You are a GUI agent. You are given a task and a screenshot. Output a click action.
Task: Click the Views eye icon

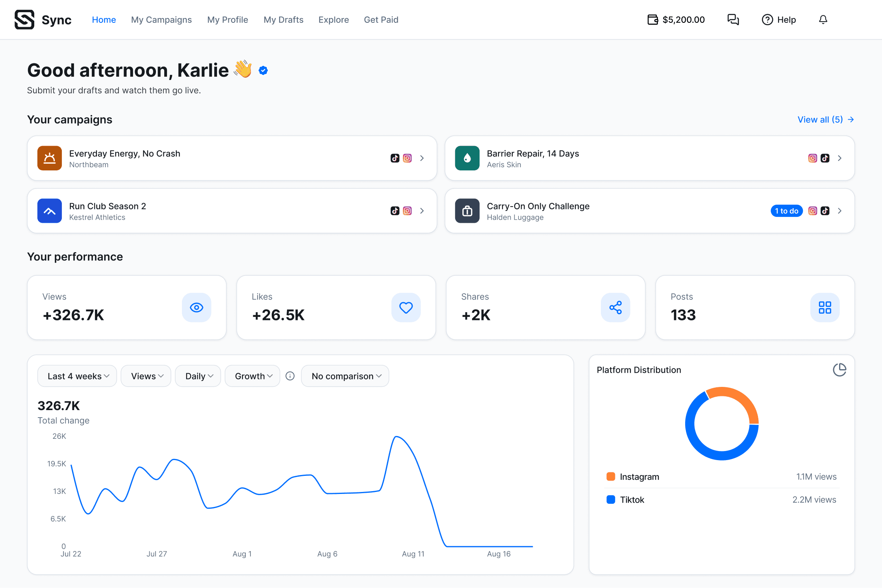[196, 307]
